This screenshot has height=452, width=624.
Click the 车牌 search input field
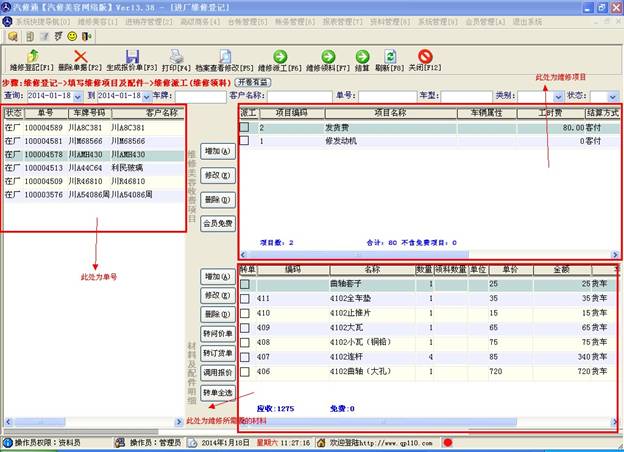tap(200, 96)
